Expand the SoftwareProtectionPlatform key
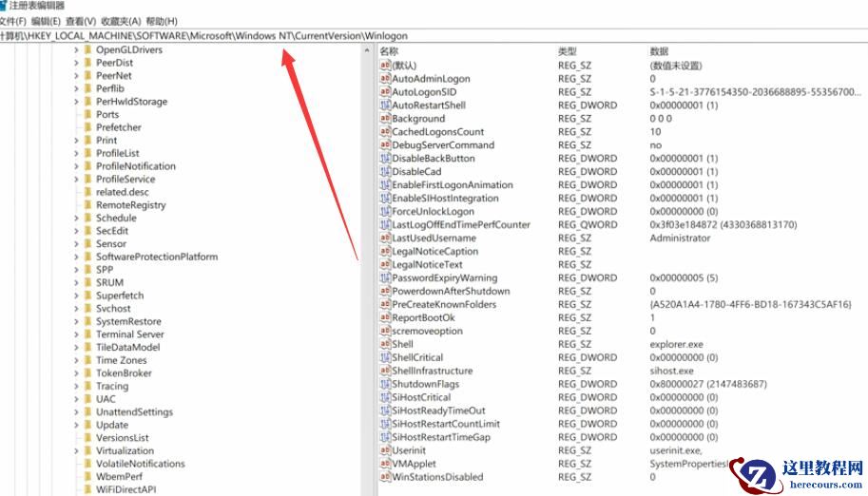Screen dimensions: 868x496 coord(76,257)
